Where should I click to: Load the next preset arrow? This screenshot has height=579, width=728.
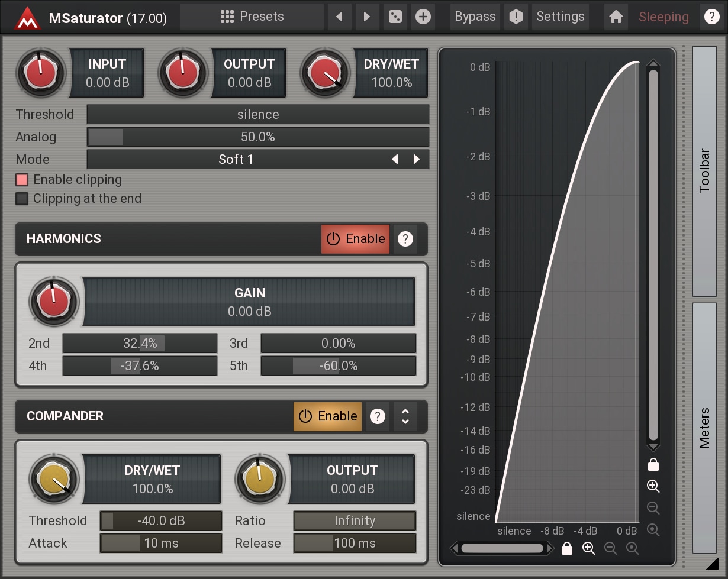[x=367, y=17]
